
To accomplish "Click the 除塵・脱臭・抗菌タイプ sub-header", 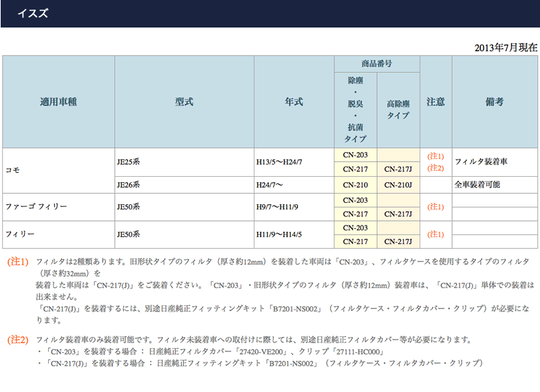I will pyautogui.click(x=356, y=110).
